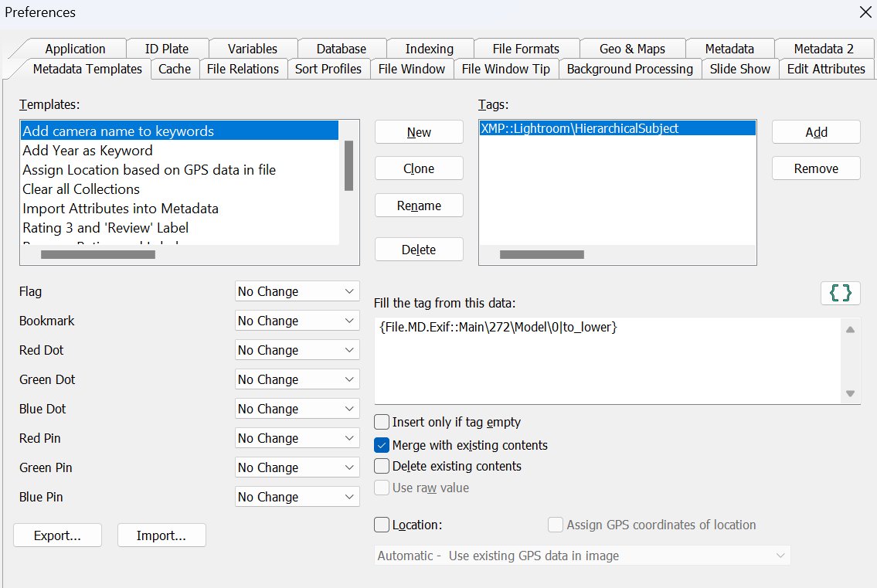The image size is (877, 588).
Task: Open the ID Plate tab
Action: pyautogui.click(x=167, y=49)
